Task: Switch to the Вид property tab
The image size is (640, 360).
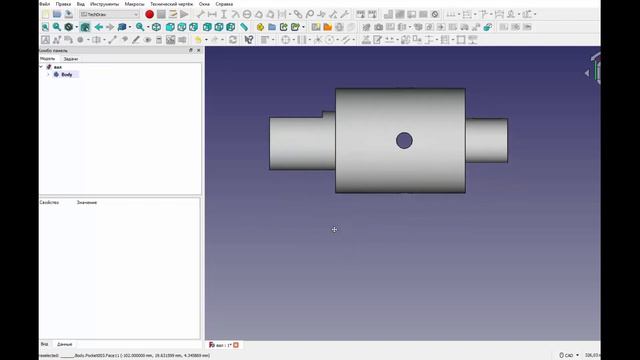Action: [44, 344]
